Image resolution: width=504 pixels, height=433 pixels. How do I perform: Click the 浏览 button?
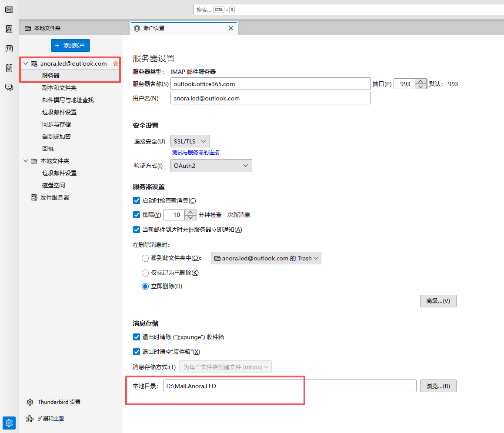[438, 386]
